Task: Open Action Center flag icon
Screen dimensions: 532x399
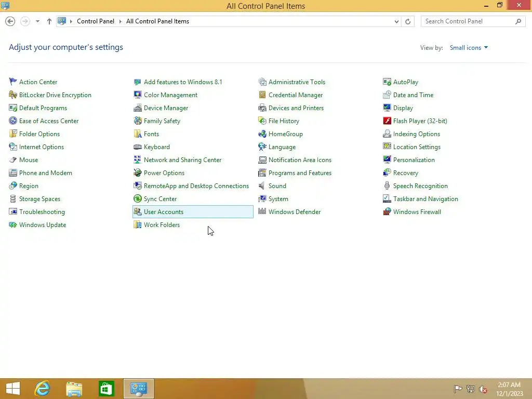Action: [x=13, y=82]
